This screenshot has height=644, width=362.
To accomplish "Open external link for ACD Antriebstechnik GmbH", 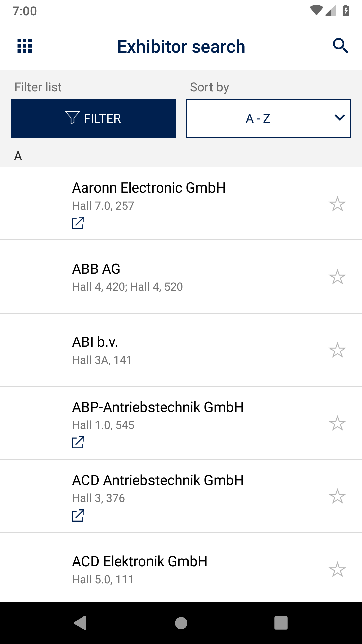I will (x=78, y=516).
